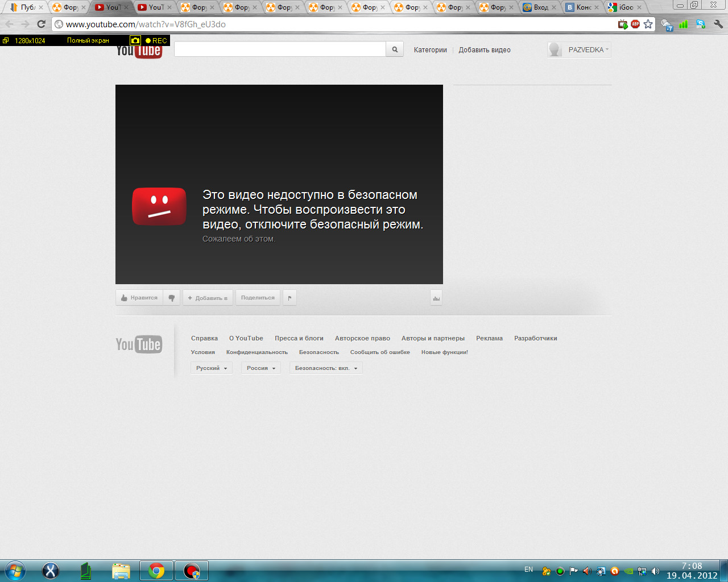The image size is (728, 582).
Task: Open the Безопасность footer link
Action: tap(319, 352)
